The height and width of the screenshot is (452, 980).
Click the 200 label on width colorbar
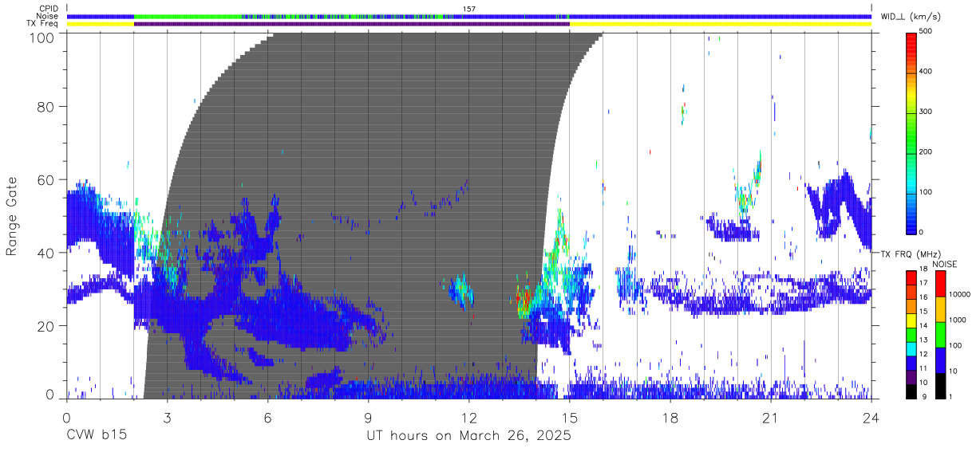tap(927, 151)
